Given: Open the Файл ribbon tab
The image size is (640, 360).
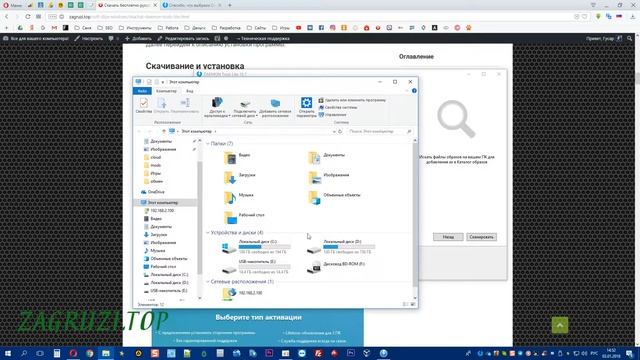Looking at the screenshot, I should (142, 91).
